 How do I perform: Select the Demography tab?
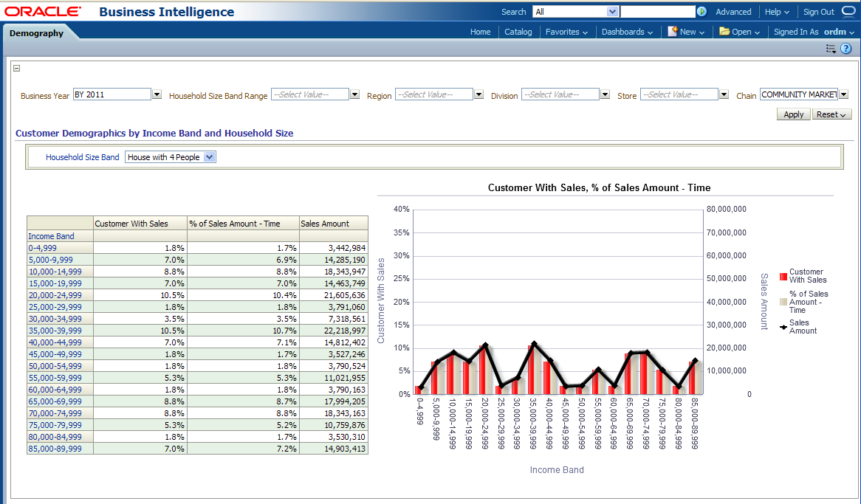click(36, 33)
